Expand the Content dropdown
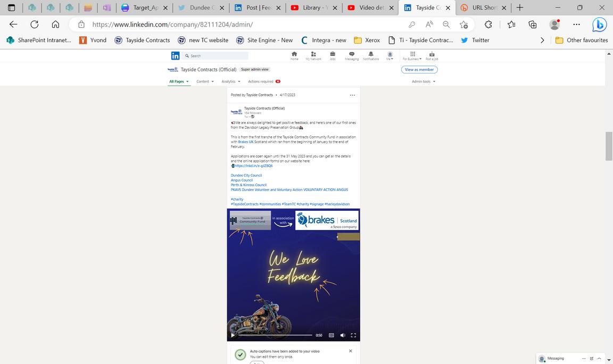 click(x=205, y=81)
